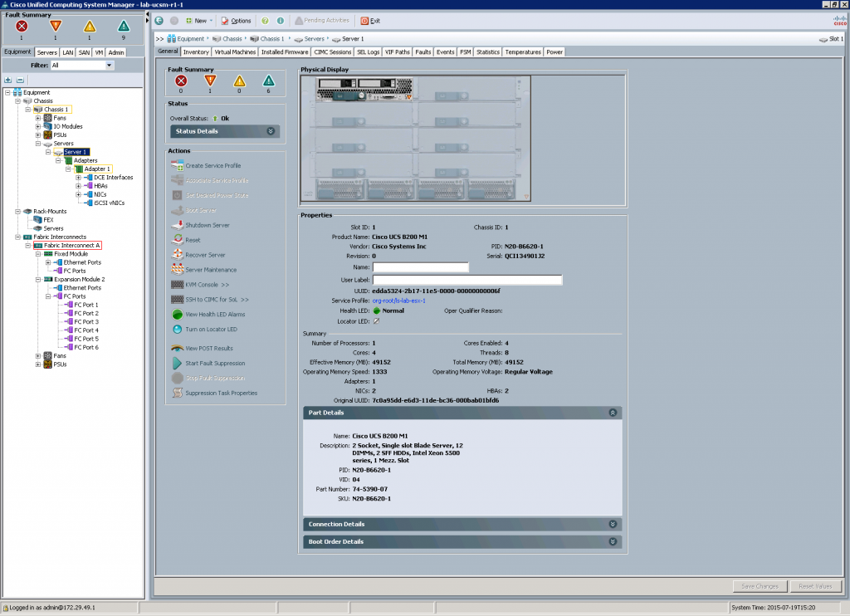The width and height of the screenshot is (850, 616).
Task: Click Servers in the breadcrumb path
Action: (309, 39)
